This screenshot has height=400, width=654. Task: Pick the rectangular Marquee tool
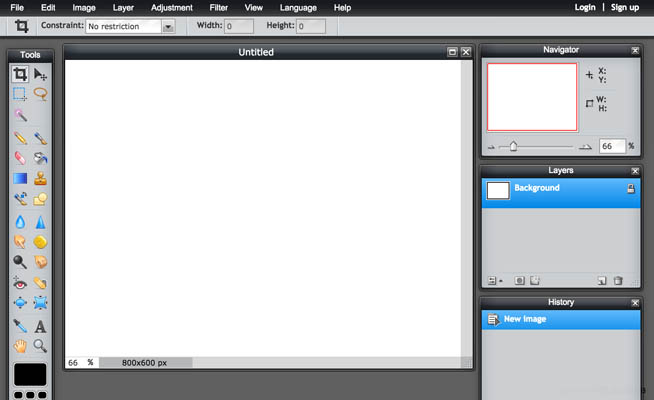[20, 94]
